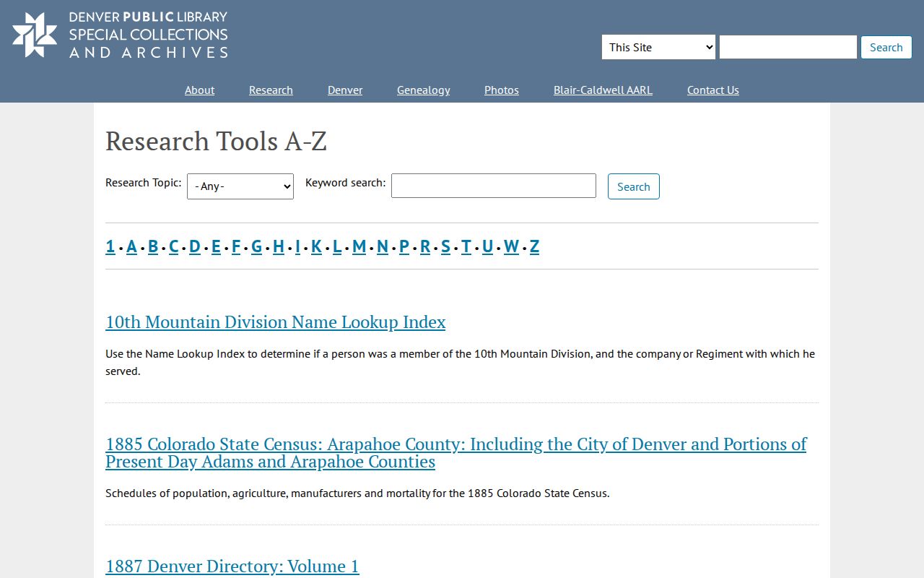The image size is (924, 578).
Task: Open the Denver menu item
Action: tap(345, 90)
